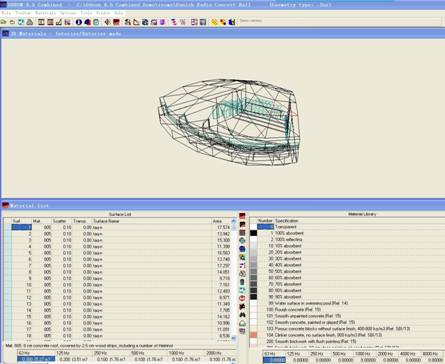445x364 pixels.
Task: Click the printer icon in the top toolbar
Action: [x=30, y=22]
